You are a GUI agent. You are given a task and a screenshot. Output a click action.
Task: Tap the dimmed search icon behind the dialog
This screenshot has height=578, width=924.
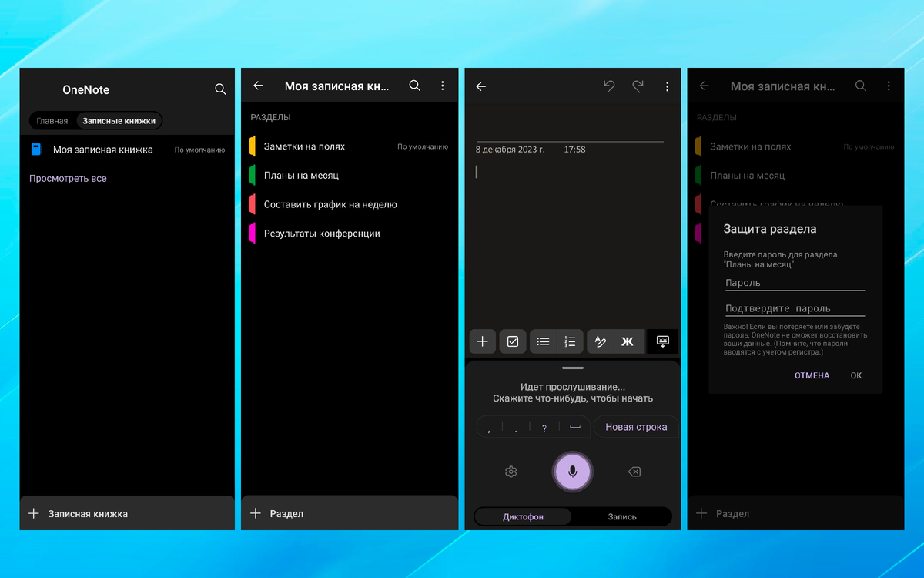(x=861, y=86)
